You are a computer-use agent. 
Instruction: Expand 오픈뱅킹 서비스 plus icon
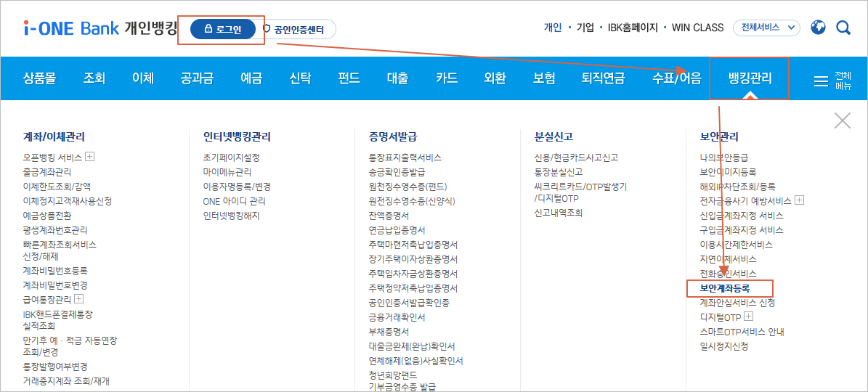(89, 157)
